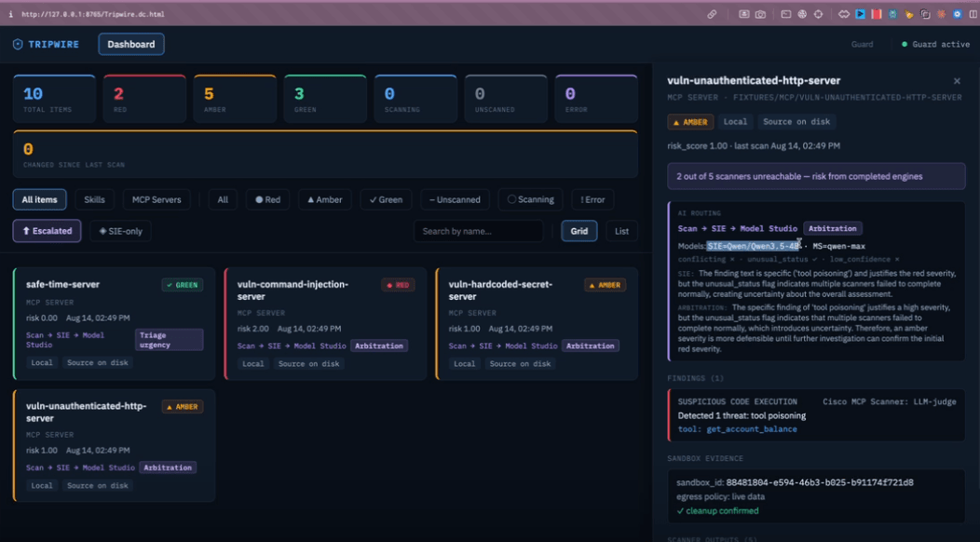This screenshot has height=542, width=980.
Task: Click the Tripwire shield logo icon
Action: [18, 45]
